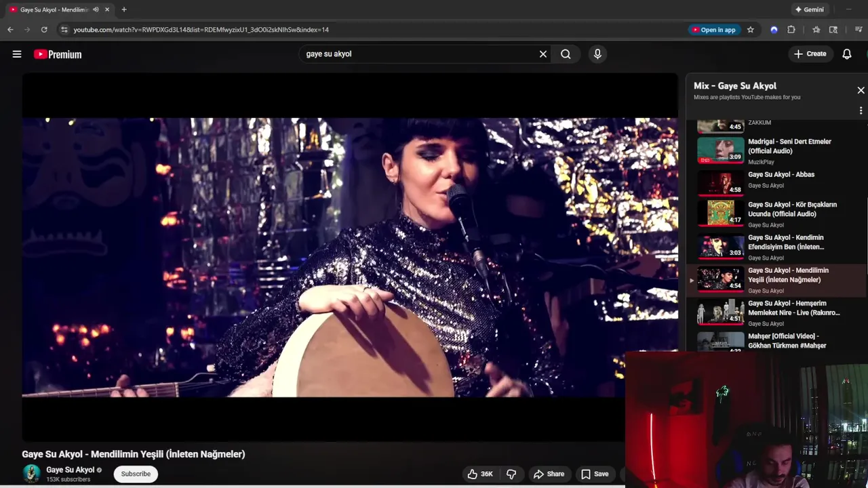Mute tab via speaker icon

pyautogui.click(x=96, y=9)
